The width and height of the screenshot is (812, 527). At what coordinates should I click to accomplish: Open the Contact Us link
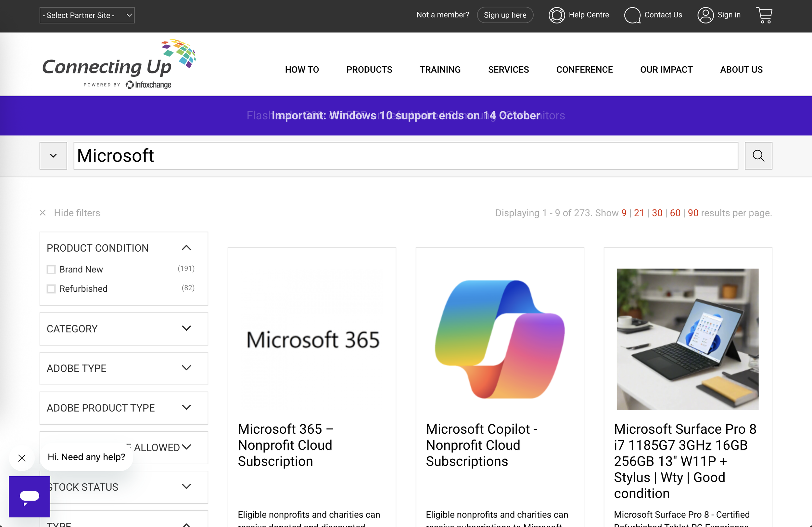coord(663,15)
